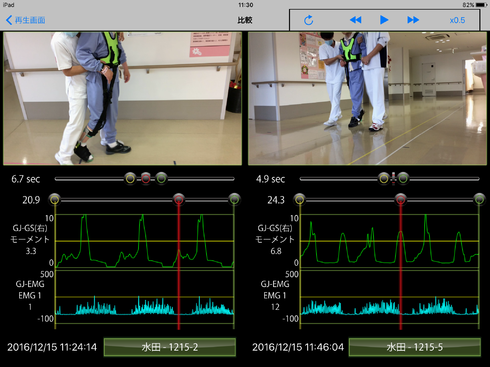The image size is (490, 367).
Task: Select green marker on left 6.7 sec slider
Action: click(161, 179)
